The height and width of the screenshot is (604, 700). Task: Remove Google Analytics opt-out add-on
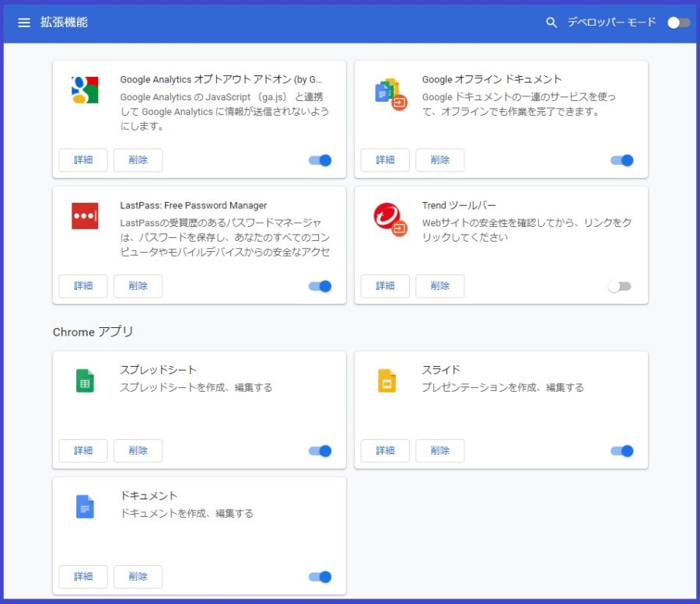(x=138, y=160)
